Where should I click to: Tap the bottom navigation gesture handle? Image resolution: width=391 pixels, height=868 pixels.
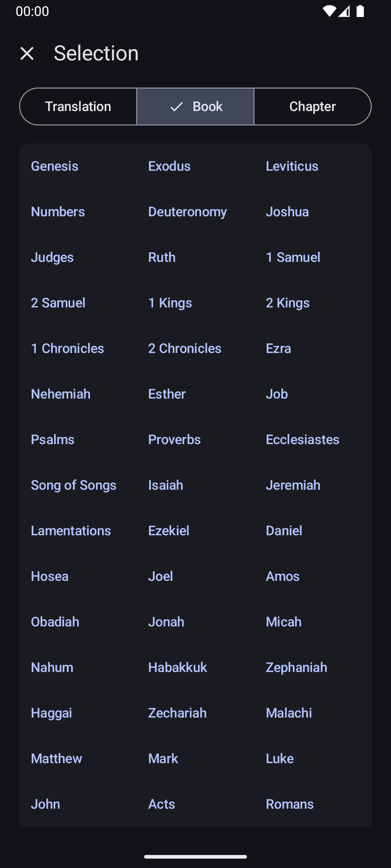click(195, 856)
